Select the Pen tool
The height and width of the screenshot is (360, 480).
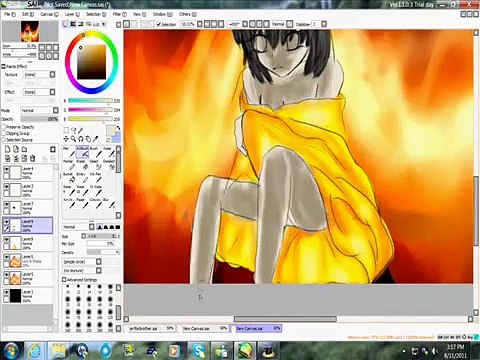69,152
